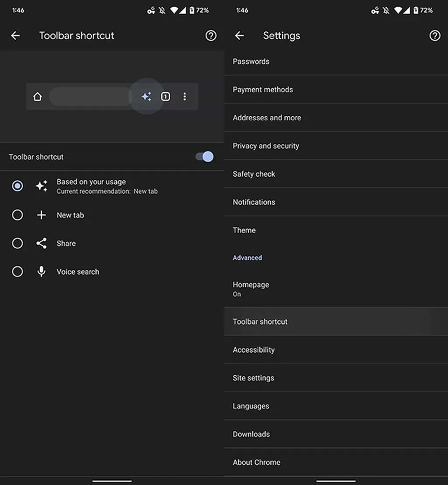Image resolution: width=448 pixels, height=485 pixels.
Task: Open help icon on Settings screen
Action: (x=434, y=36)
